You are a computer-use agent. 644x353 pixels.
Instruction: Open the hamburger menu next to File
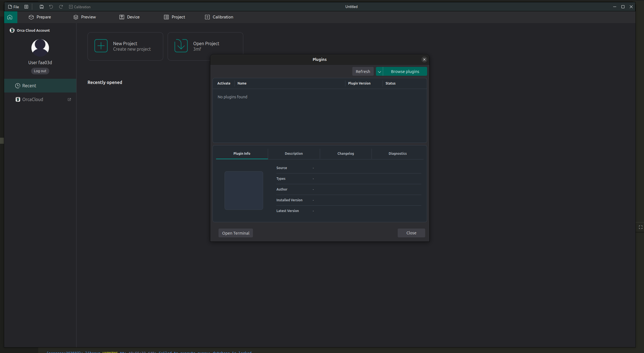[x=26, y=7]
